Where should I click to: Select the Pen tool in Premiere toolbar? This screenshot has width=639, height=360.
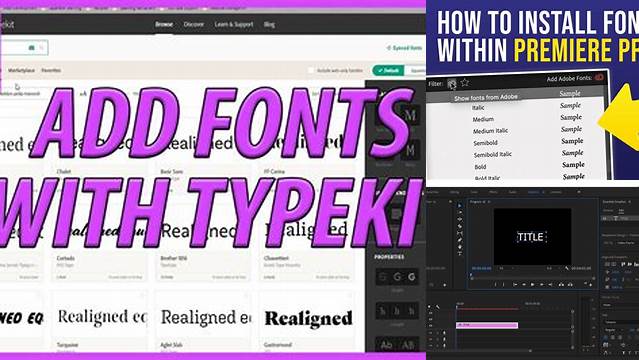point(460,240)
